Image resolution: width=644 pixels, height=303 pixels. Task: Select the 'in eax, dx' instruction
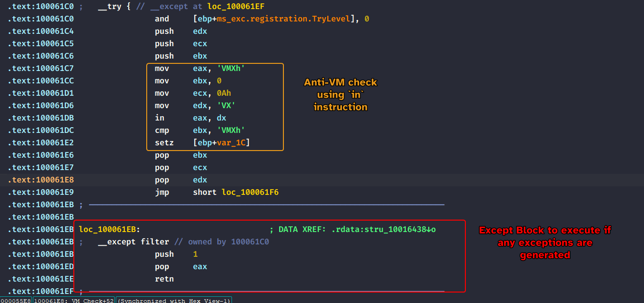pos(191,118)
